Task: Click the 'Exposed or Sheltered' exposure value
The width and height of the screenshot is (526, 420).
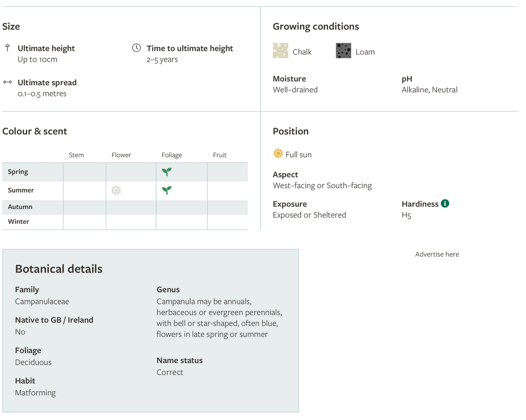Action: coord(309,215)
